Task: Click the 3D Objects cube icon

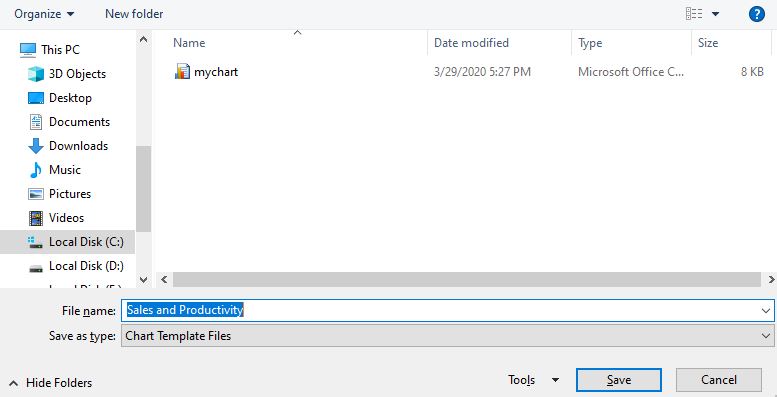Action: (36, 74)
